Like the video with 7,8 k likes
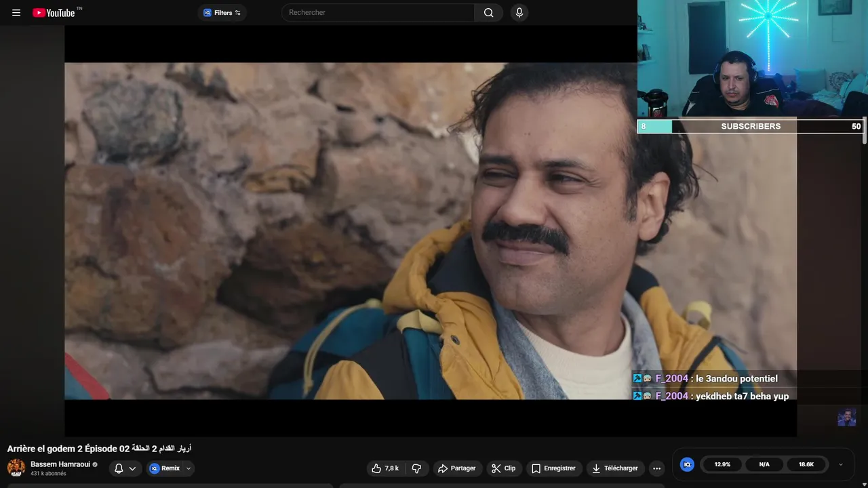This screenshot has height=488, width=868. pyautogui.click(x=384, y=468)
